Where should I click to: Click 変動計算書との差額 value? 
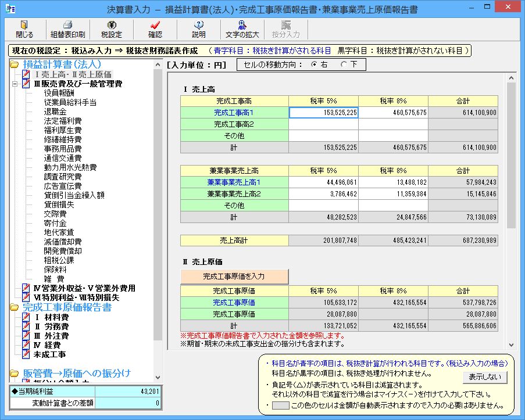(x=128, y=403)
